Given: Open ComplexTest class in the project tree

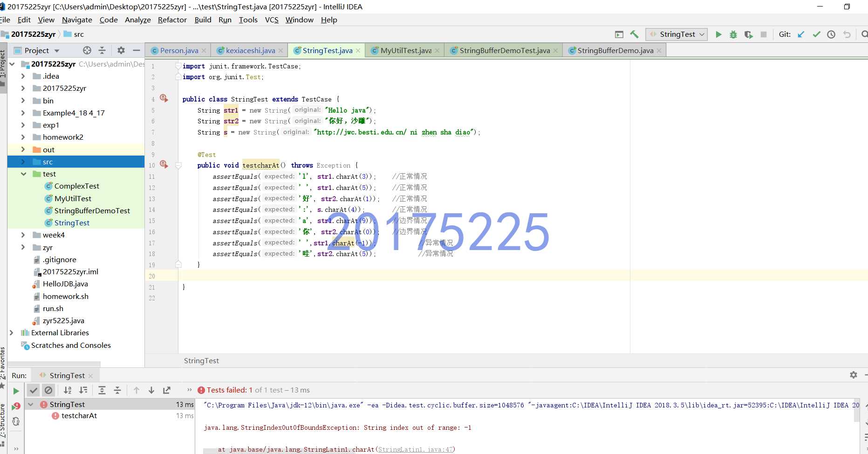Looking at the screenshot, I should point(76,186).
